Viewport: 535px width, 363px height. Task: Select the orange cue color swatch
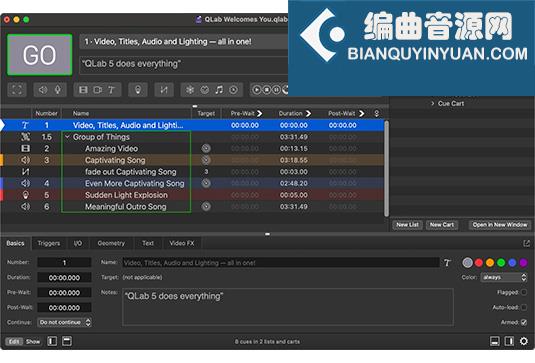click(490, 262)
